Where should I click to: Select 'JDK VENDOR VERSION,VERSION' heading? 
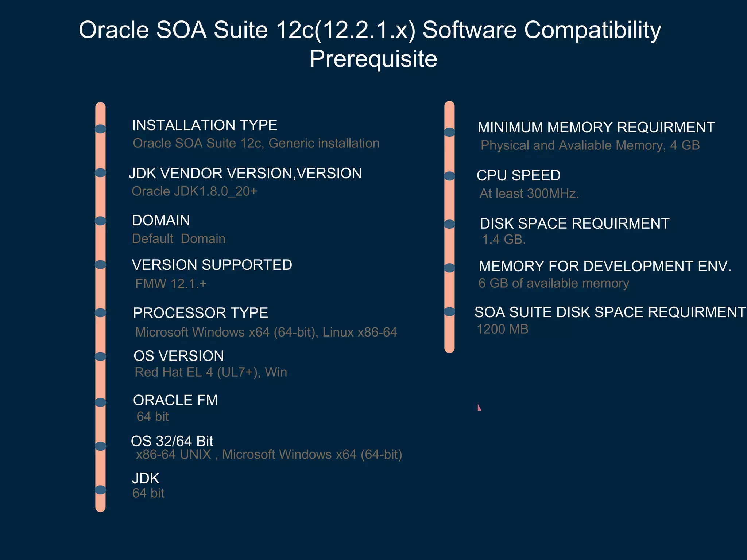(245, 173)
